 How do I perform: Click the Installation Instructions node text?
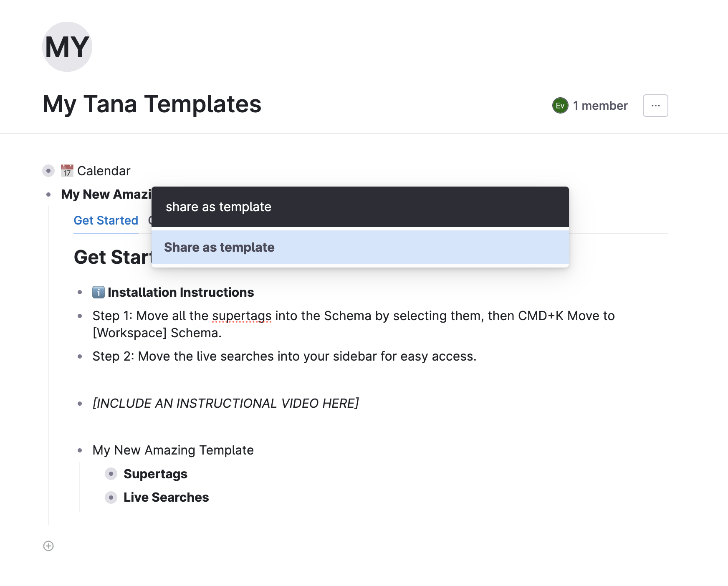pos(181,292)
